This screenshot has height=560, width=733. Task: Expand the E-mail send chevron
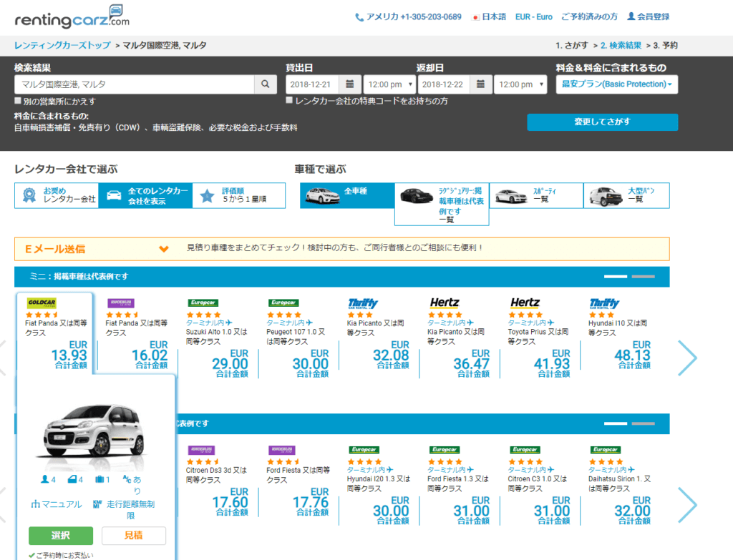164,249
